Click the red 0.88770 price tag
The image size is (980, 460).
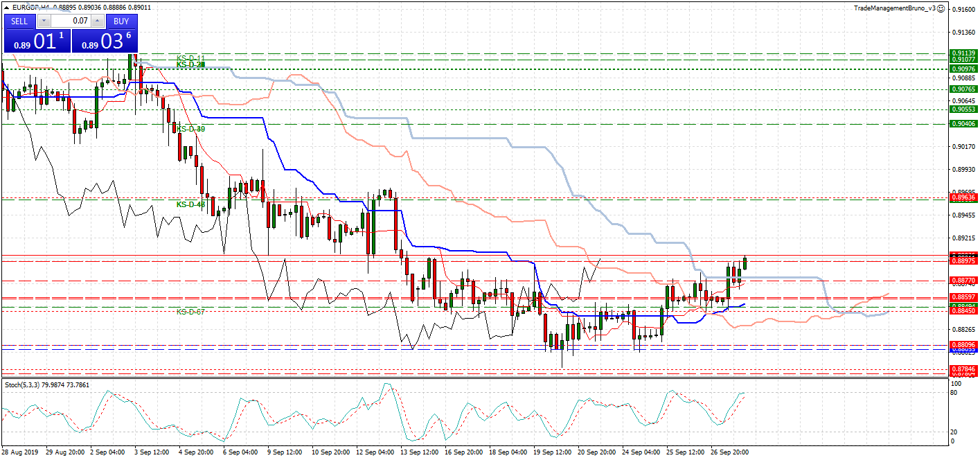[963, 281]
